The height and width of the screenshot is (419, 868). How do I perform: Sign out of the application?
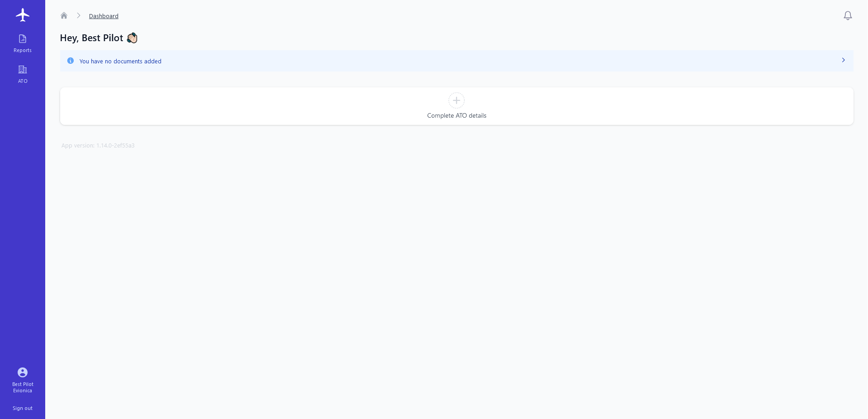pos(23,408)
